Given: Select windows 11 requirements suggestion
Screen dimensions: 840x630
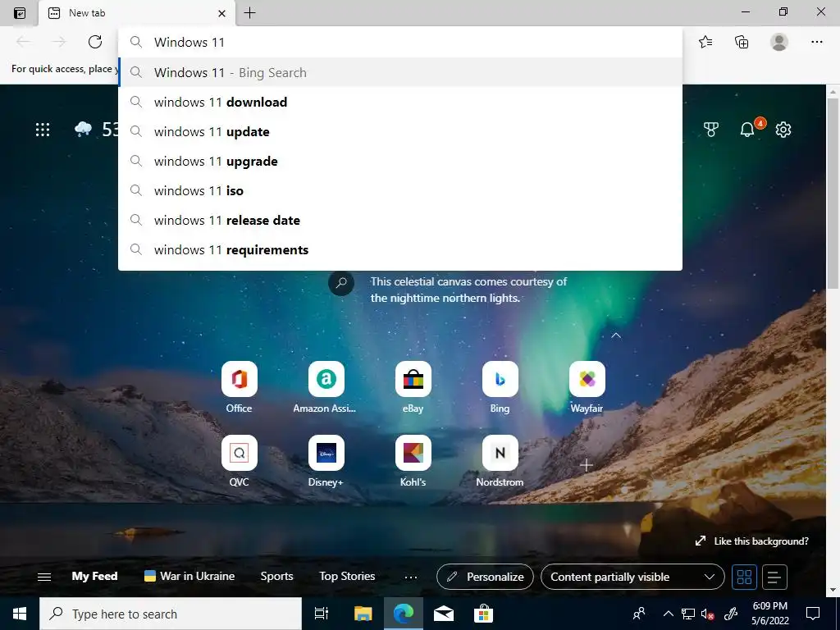Looking at the screenshot, I should pyautogui.click(x=400, y=249).
